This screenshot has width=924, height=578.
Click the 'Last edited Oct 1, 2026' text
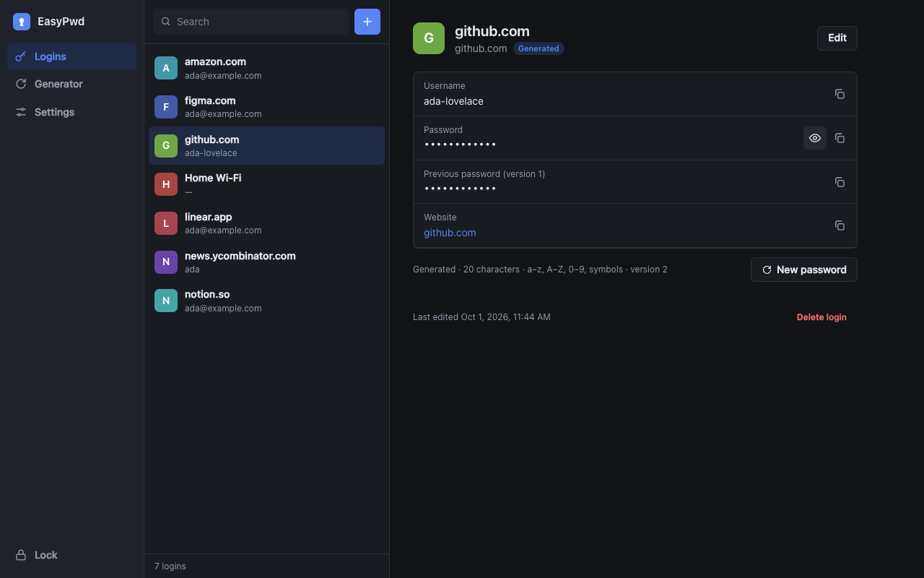(x=481, y=317)
